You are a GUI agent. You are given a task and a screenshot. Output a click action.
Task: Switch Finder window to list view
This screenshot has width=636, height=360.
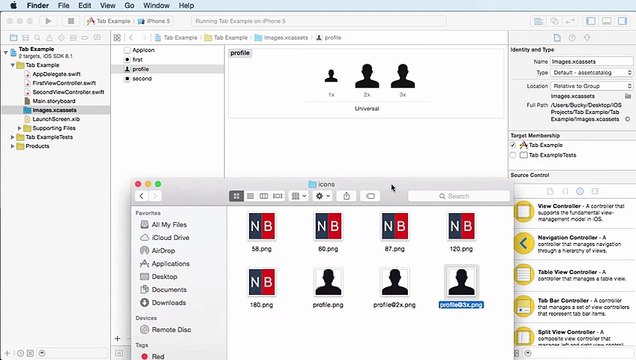(250, 196)
